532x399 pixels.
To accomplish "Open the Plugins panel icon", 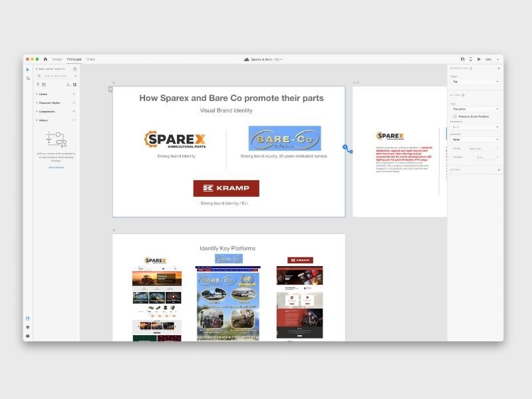I will (28, 336).
